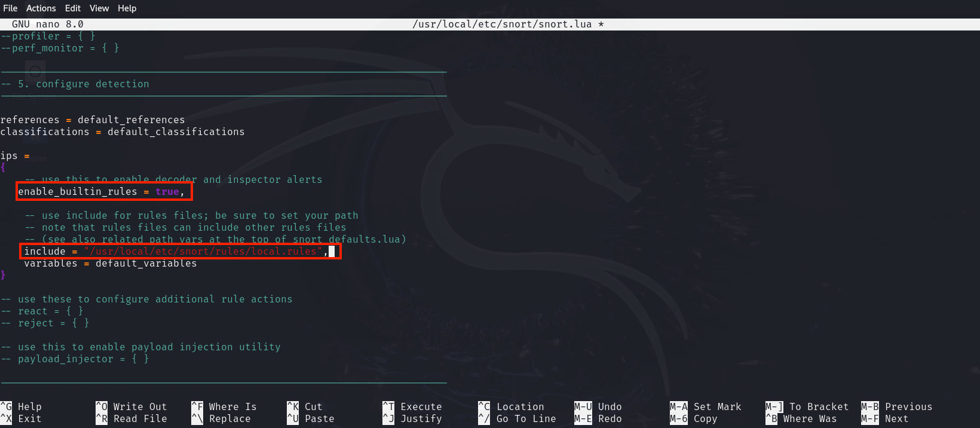Click the ^B Where Was shortcut
The width and height of the screenshot is (980, 428).
pos(801,418)
